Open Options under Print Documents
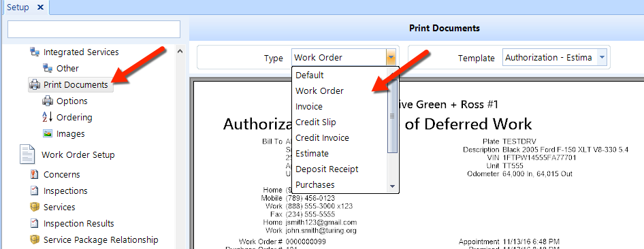 pyautogui.click(x=72, y=101)
